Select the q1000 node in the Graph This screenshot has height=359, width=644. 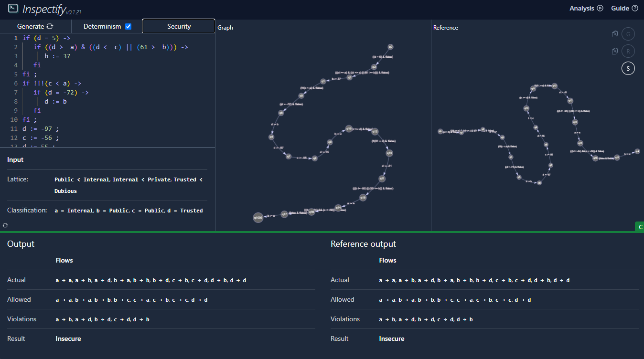[258, 218]
